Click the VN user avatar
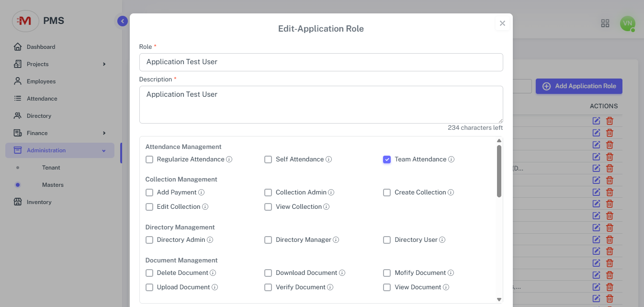Image resolution: width=644 pixels, height=307 pixels. click(x=627, y=23)
